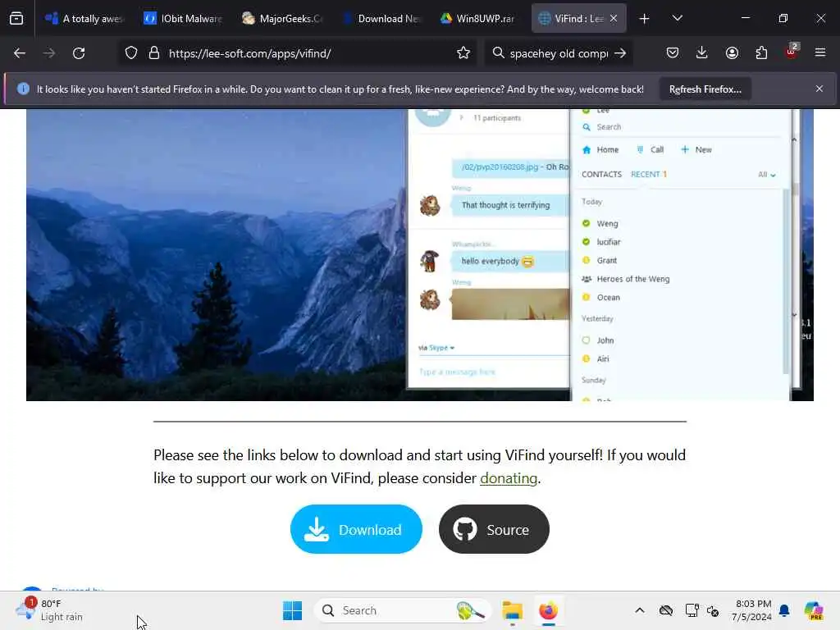Click the Firefox taskbar icon
The height and width of the screenshot is (630, 840).
tap(548, 610)
